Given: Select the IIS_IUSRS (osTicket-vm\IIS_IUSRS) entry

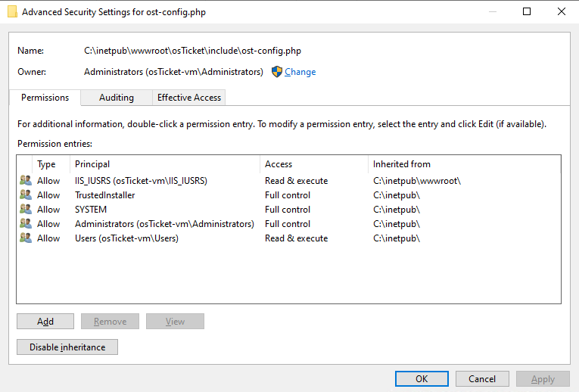Looking at the screenshot, I should [141, 181].
